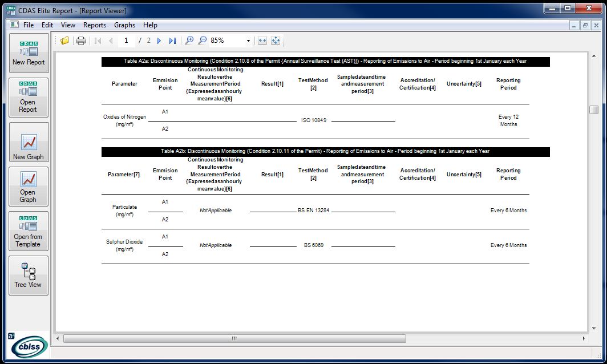The width and height of the screenshot is (607, 364).
Task: Click the horizontal scrollbar thumb
Action: [234, 338]
